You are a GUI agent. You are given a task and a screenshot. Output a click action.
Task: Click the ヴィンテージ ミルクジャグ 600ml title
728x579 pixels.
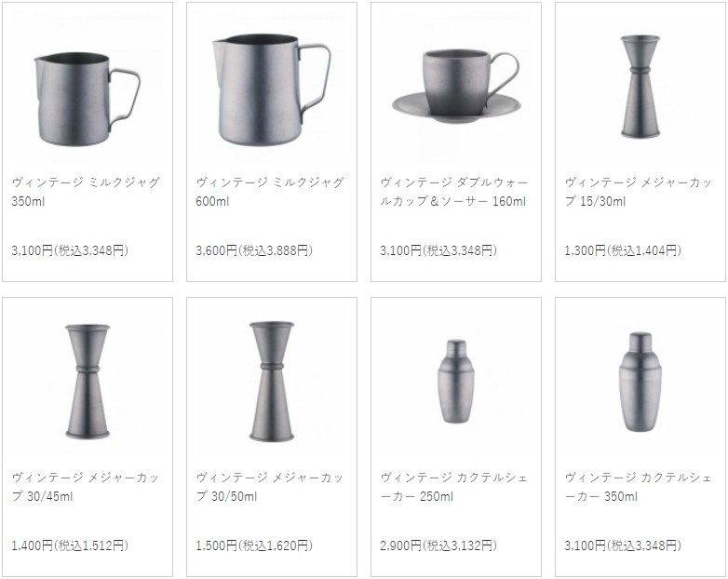point(270,192)
